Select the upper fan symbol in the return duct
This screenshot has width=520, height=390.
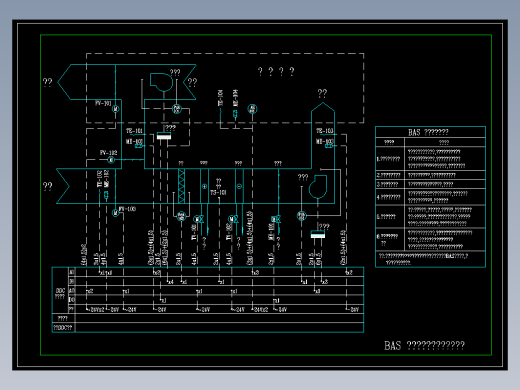click(x=161, y=82)
